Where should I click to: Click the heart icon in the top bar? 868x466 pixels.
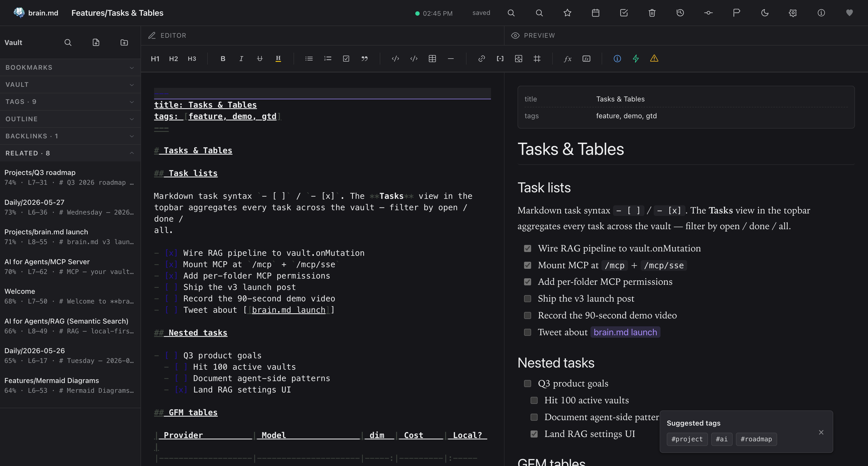point(850,13)
